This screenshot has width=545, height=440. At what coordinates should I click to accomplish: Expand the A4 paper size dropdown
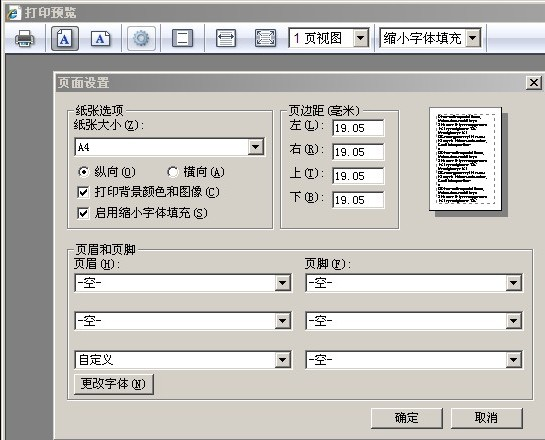point(256,147)
